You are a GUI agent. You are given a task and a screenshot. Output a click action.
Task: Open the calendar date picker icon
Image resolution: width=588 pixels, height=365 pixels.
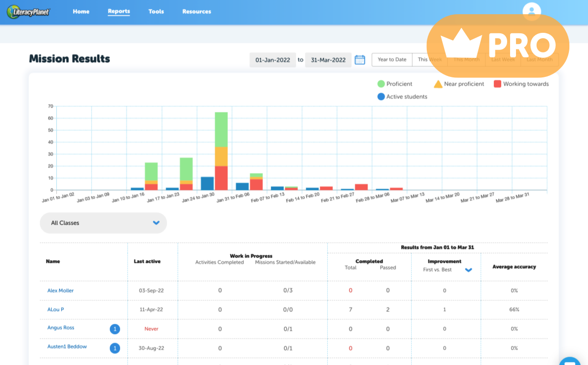click(x=360, y=60)
